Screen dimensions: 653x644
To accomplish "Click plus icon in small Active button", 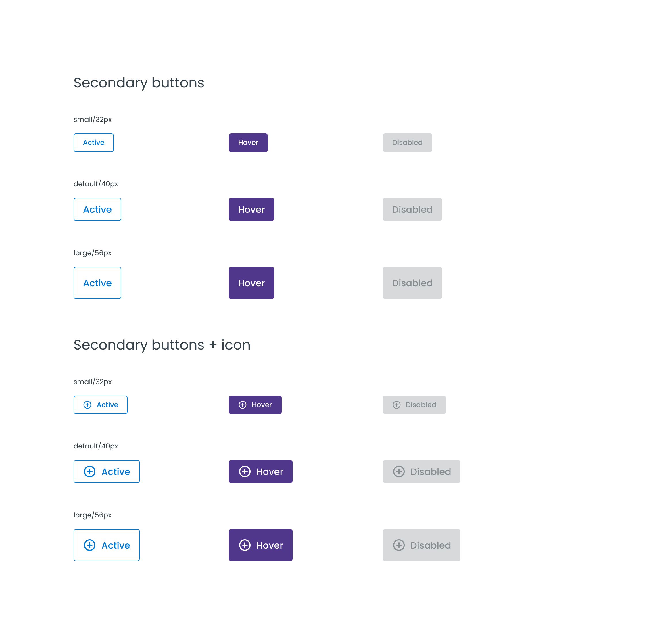I will (x=87, y=405).
